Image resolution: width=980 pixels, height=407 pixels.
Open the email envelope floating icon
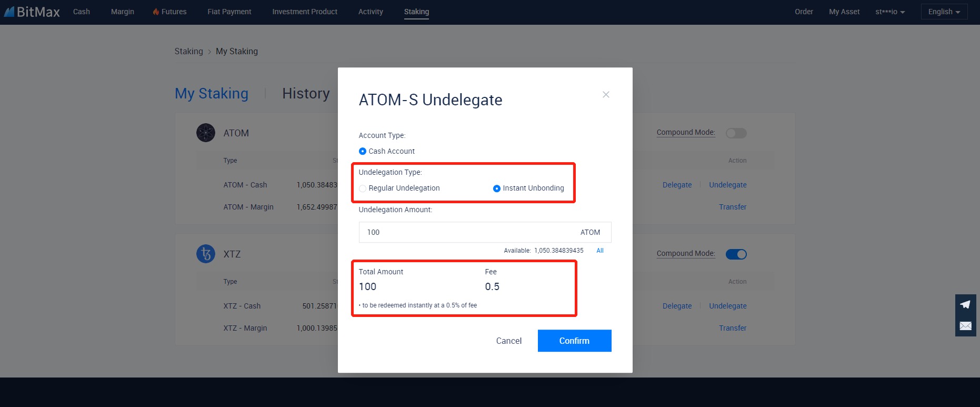[965, 326]
